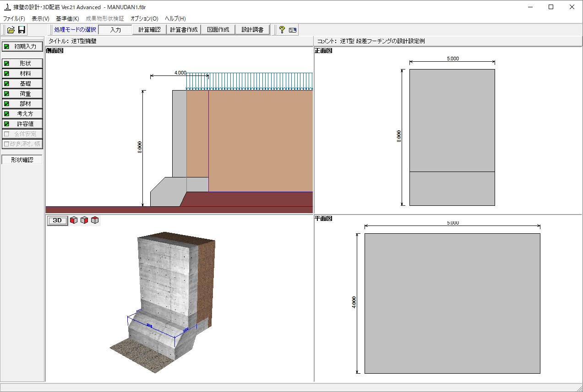Click the app icon in title bar
This screenshot has width=583, height=392.
click(x=7, y=7)
